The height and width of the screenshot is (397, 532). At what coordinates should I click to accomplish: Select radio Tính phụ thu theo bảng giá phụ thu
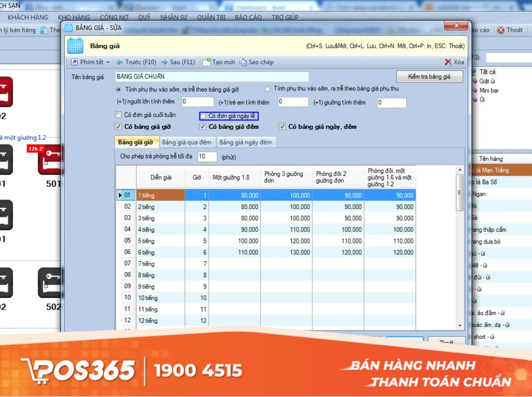pyautogui.click(x=267, y=88)
